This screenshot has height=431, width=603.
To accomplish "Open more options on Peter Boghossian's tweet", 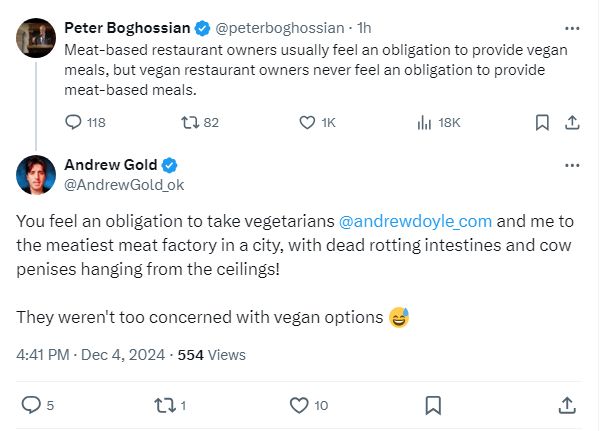I will (572, 28).
